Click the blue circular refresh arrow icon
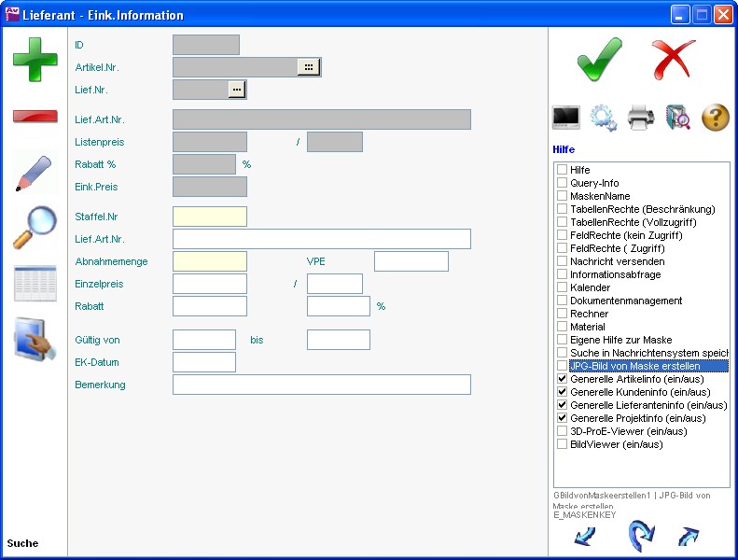738x560 pixels. click(641, 536)
